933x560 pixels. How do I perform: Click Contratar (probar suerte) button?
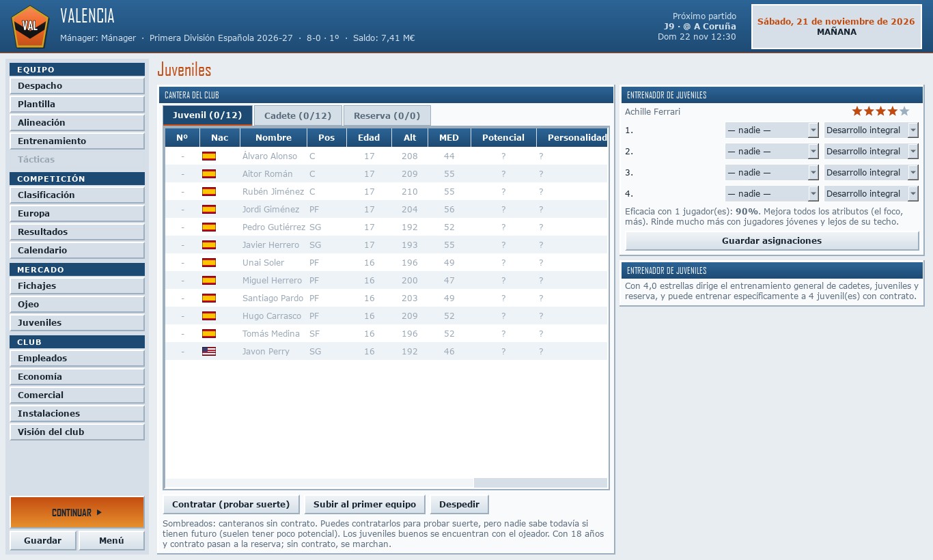click(x=231, y=505)
